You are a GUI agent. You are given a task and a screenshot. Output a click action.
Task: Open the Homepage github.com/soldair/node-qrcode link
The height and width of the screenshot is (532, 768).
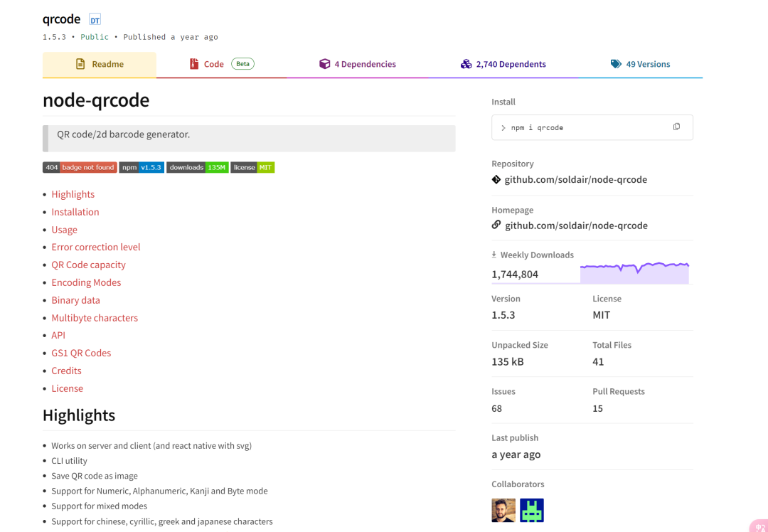[x=576, y=225]
